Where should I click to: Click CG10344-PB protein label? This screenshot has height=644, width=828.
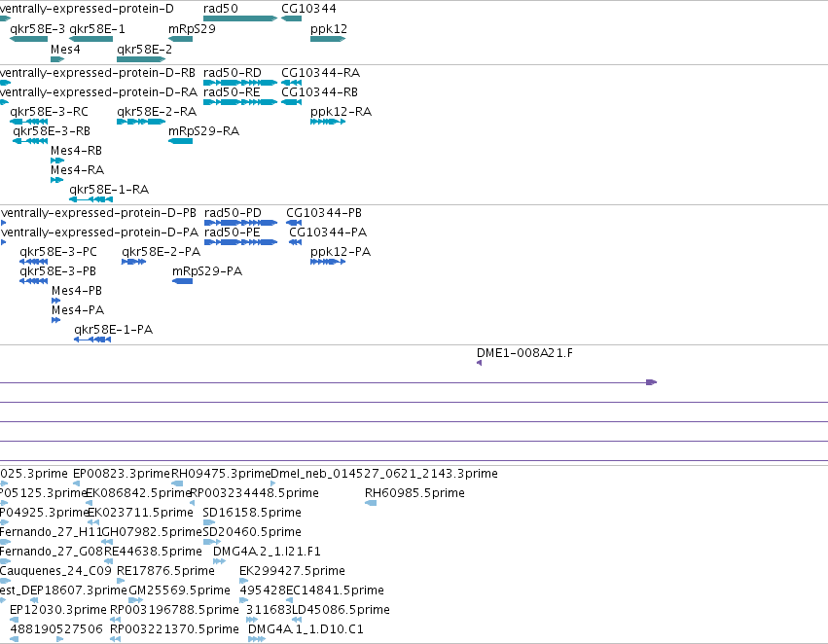click(x=324, y=213)
